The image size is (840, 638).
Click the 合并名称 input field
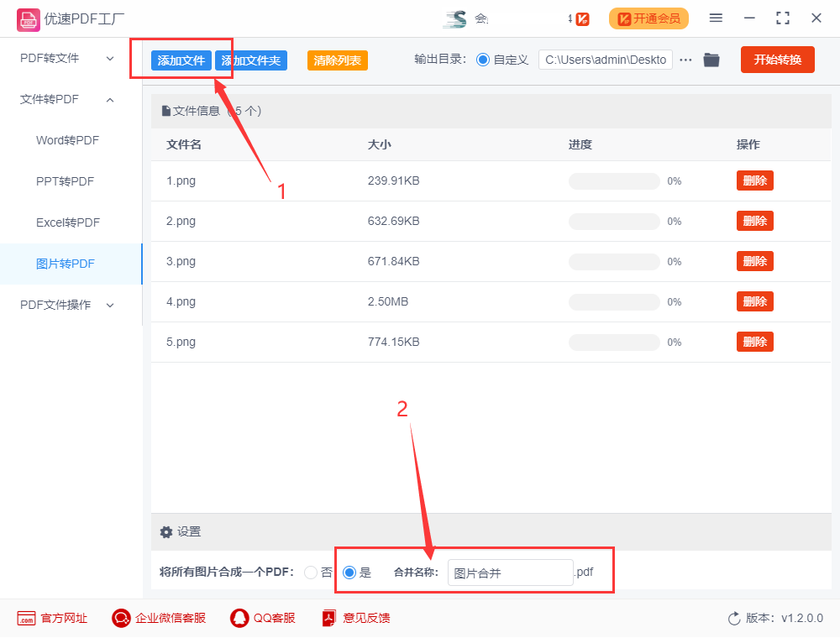(511, 573)
